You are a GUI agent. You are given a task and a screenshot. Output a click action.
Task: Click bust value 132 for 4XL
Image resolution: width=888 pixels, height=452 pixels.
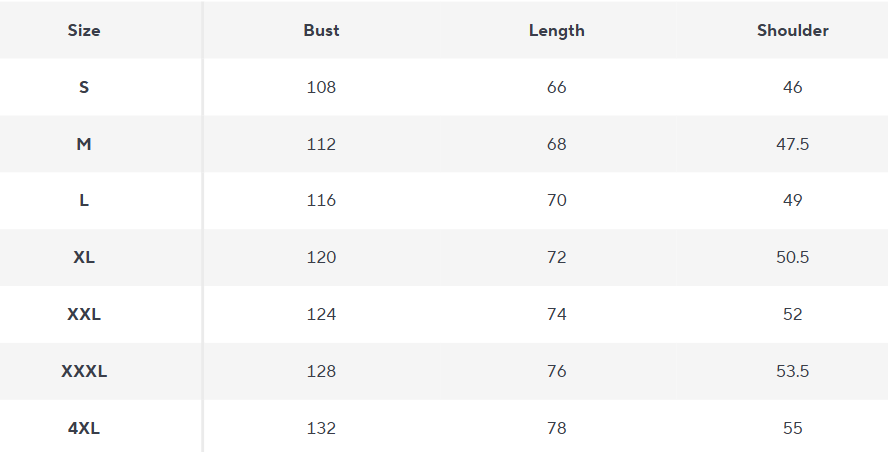[x=321, y=428]
